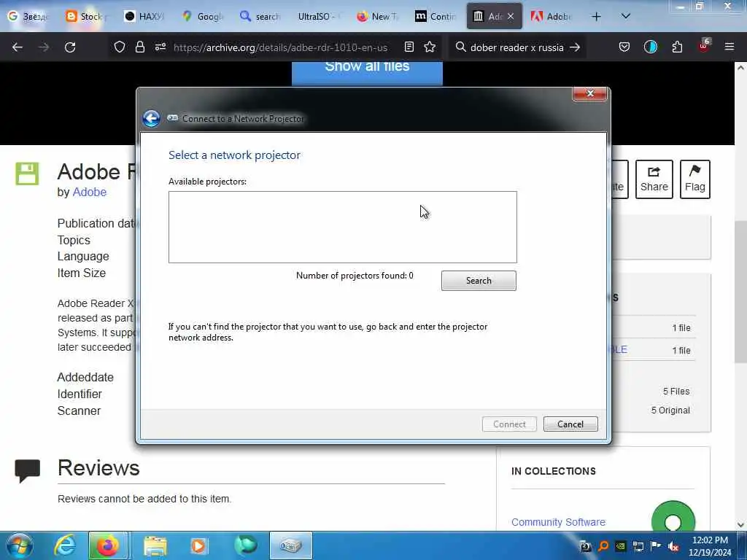Switch to the Stock tab
747x560 pixels.
tap(87, 17)
